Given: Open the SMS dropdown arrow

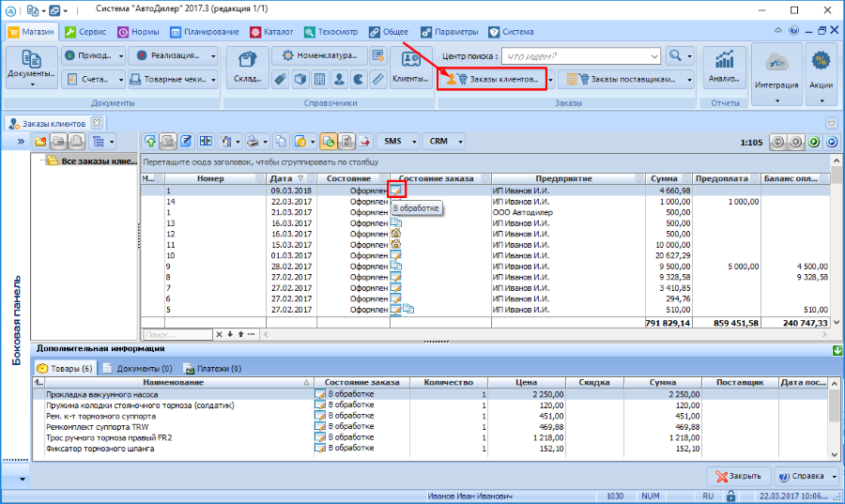Looking at the screenshot, I should coord(414,142).
